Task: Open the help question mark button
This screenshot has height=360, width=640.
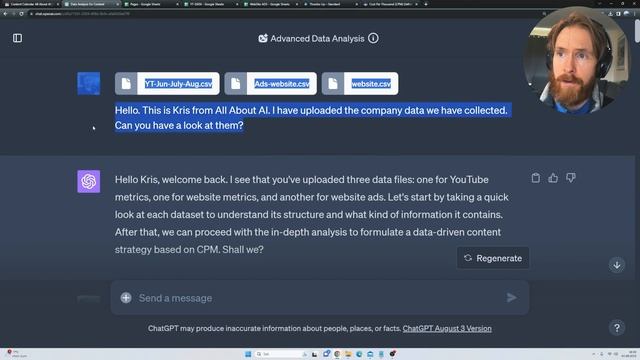Action: point(617,328)
